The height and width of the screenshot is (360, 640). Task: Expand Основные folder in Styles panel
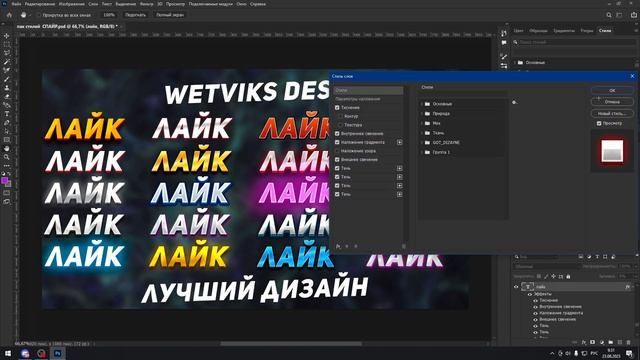click(x=515, y=63)
